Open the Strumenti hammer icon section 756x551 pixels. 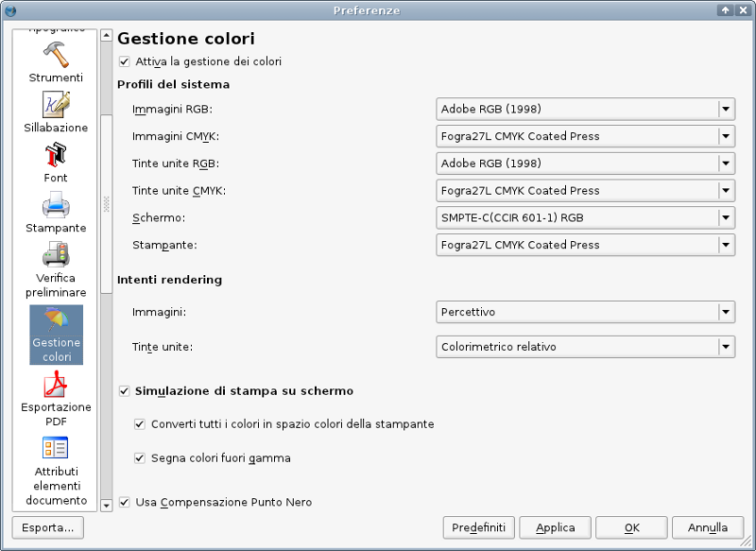coord(56,55)
